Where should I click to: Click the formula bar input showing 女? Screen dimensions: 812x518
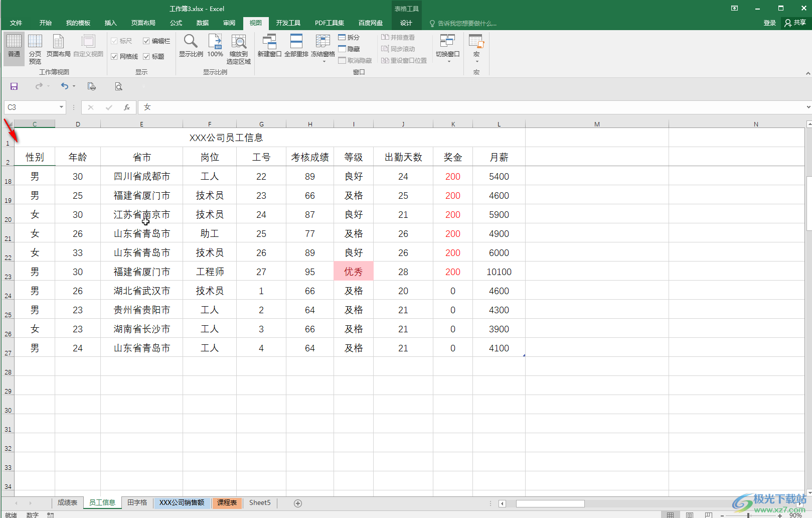[x=471, y=107]
